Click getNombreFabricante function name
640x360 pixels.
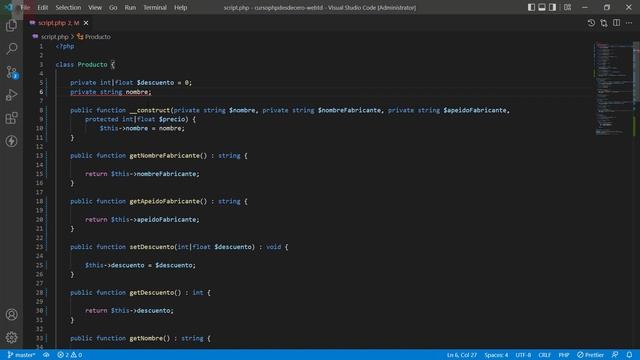pyautogui.click(x=164, y=156)
